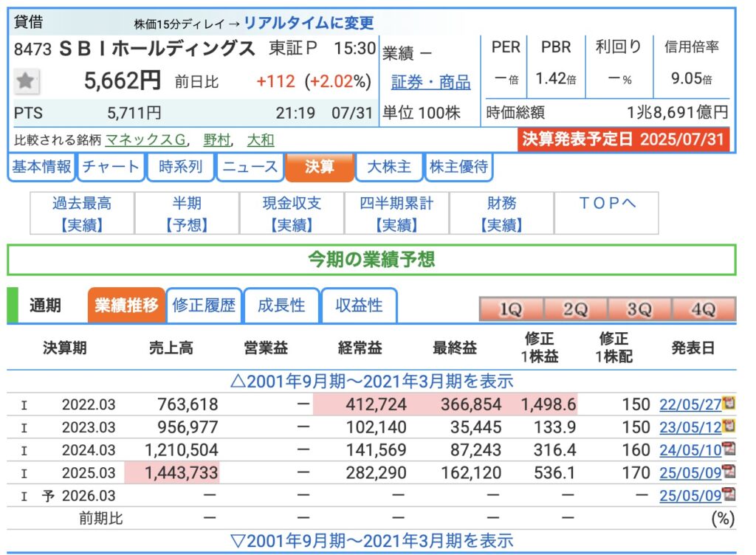Open the 23/05/12 announcement date link
This screenshot has height=555, width=756.
[x=690, y=427]
